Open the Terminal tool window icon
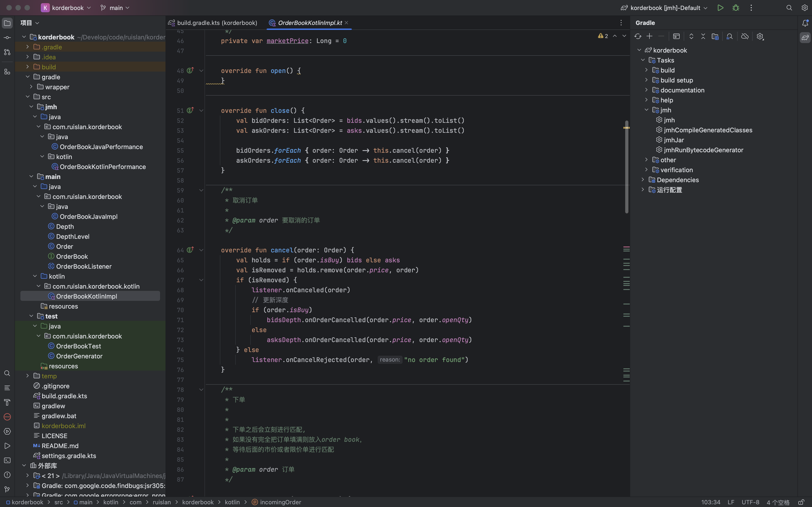This screenshot has height=507, width=812. tap(7, 460)
